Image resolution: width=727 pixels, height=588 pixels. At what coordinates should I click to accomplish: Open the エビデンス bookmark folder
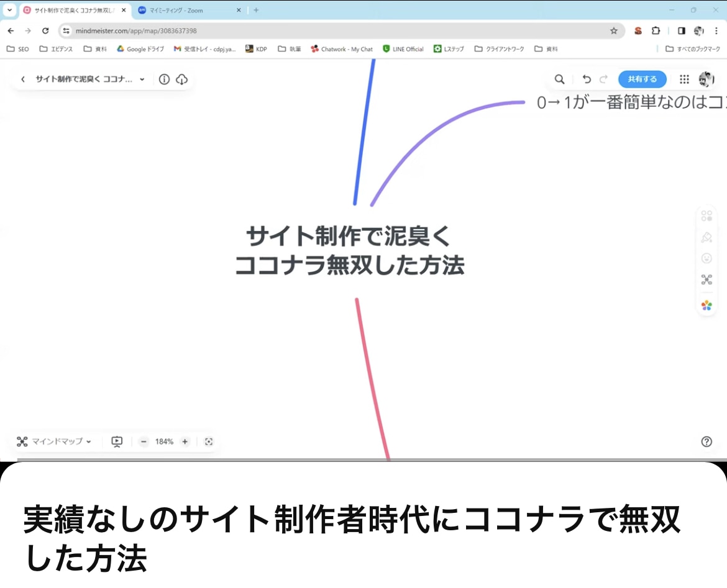[56, 48]
